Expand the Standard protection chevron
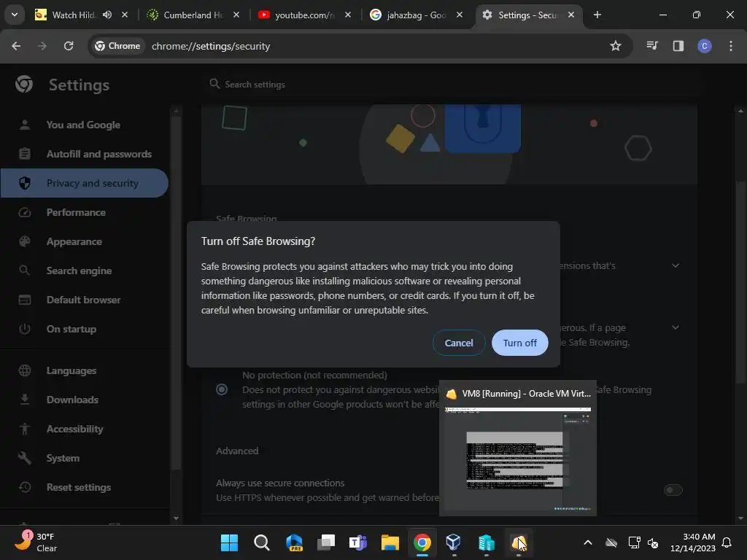Viewport: 747px width, 560px height. 675,327
